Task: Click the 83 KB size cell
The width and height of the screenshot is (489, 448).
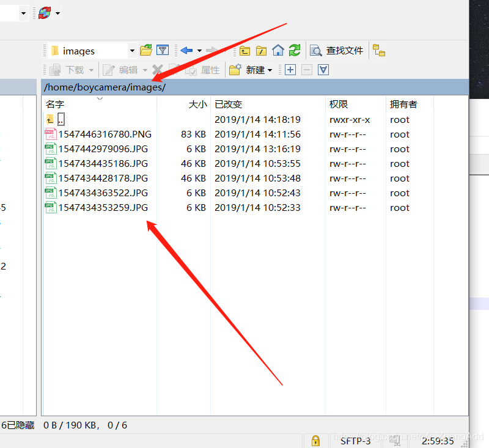Action: 193,134
